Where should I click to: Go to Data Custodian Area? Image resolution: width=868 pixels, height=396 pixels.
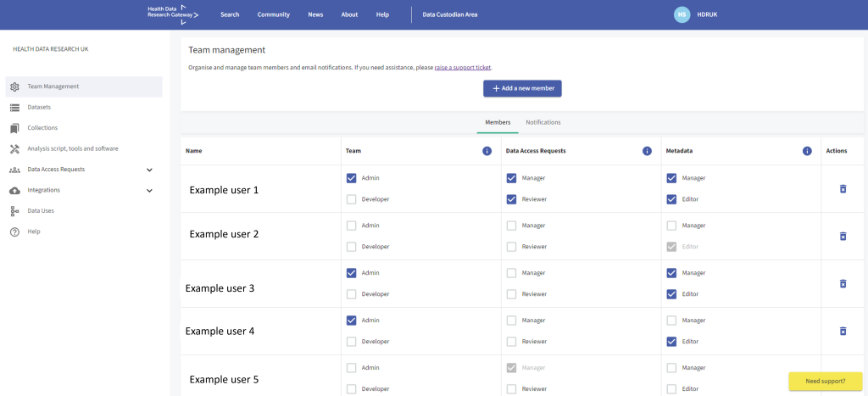pyautogui.click(x=449, y=15)
